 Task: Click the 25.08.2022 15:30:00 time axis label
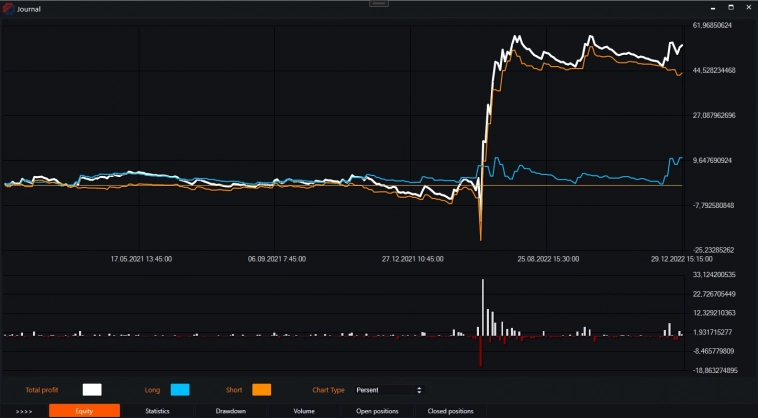point(548,258)
